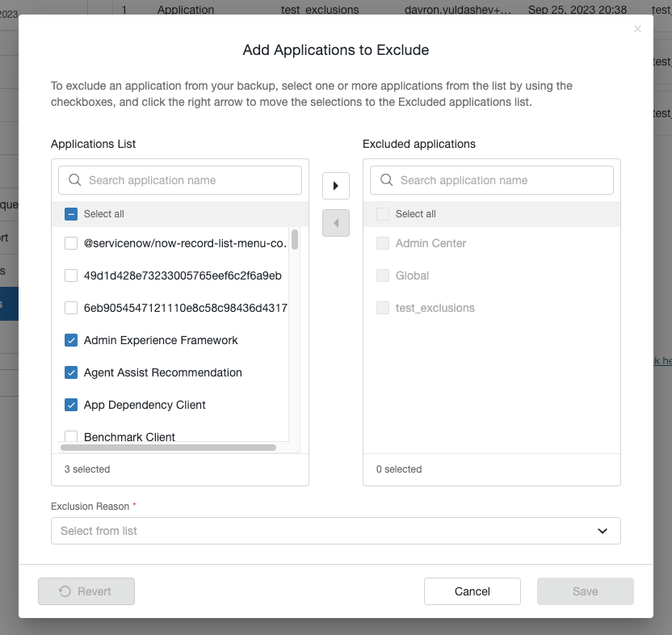Check the Admin Center checkbox
Viewport: 672px width, 635px height.
(x=382, y=243)
